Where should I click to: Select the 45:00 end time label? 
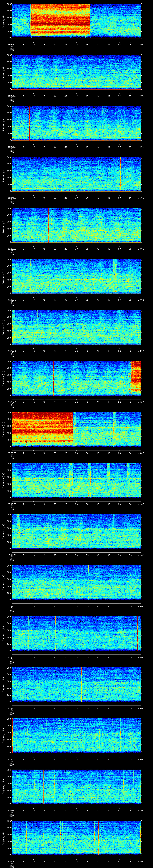[141, 708]
